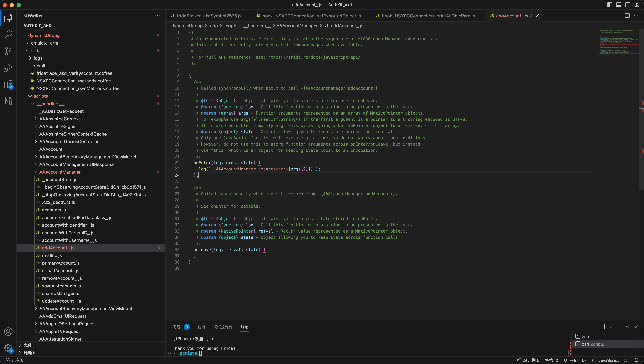Open Explorer views and more actions menu
Screen dimensions: 644x364
pos(157,16)
